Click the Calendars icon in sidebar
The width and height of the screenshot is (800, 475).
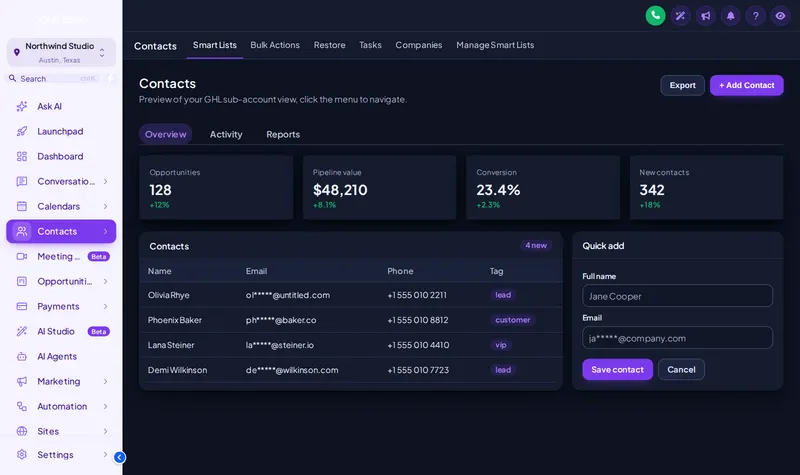[21, 206]
